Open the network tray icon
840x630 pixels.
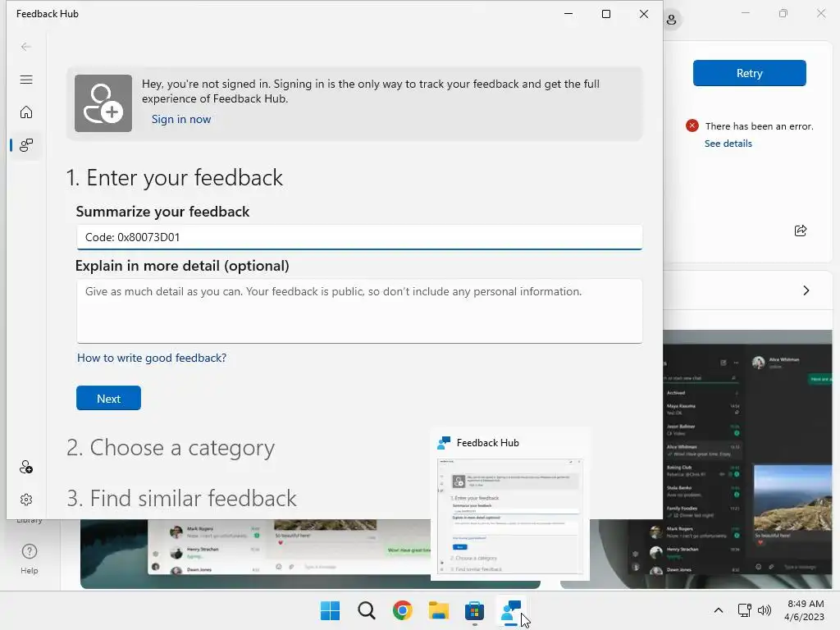[744, 610]
